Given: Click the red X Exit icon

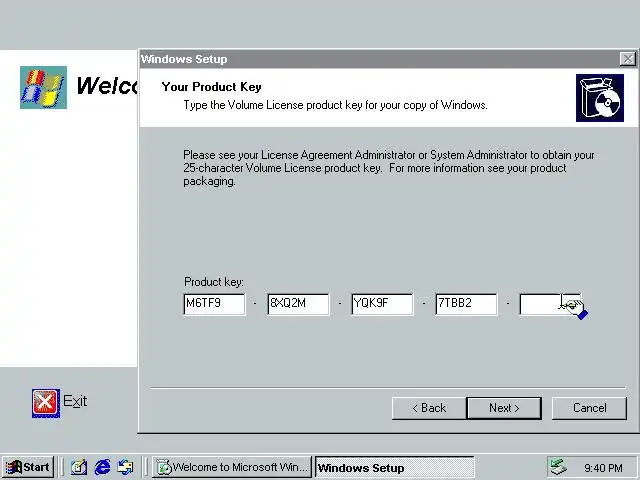Looking at the screenshot, I should (46, 403).
